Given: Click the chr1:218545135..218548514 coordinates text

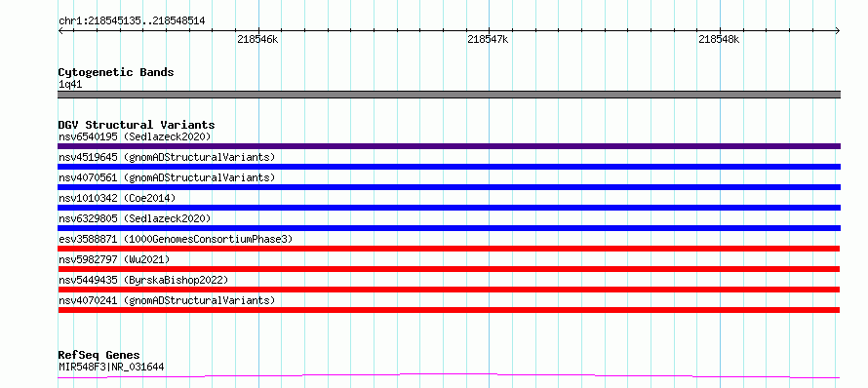Looking at the screenshot, I should click(132, 21).
